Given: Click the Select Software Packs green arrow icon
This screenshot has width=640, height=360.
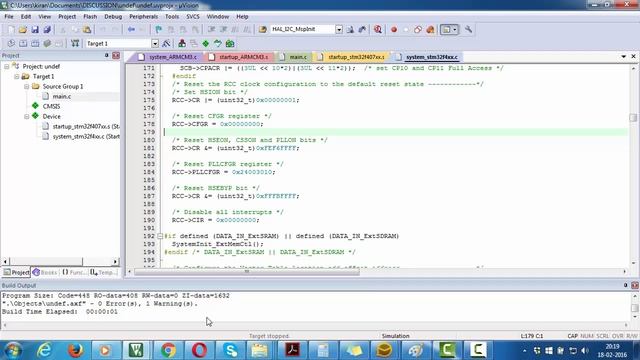Looking at the screenshot, I should [218, 43].
